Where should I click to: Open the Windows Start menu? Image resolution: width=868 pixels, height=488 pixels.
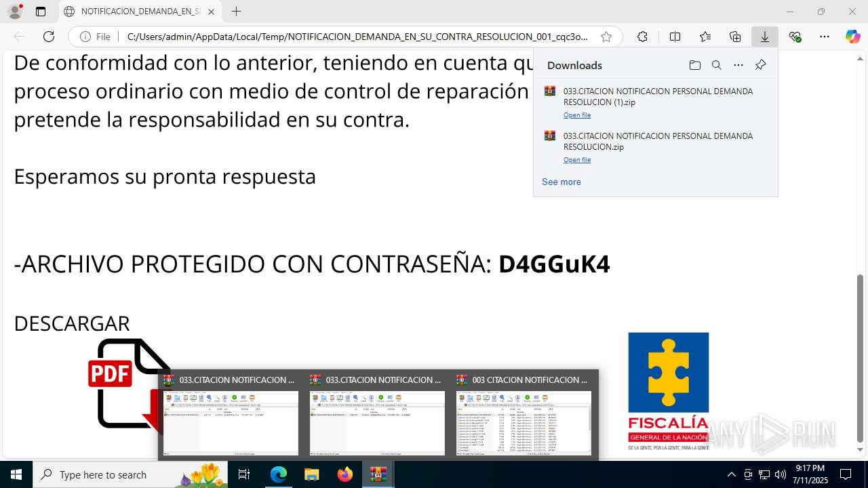[x=16, y=474]
